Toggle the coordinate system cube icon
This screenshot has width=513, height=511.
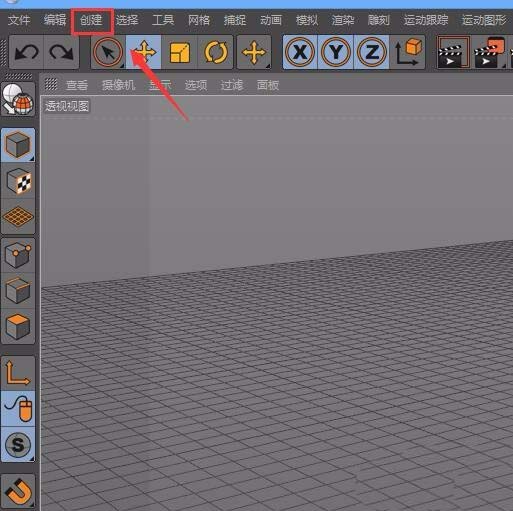point(408,52)
